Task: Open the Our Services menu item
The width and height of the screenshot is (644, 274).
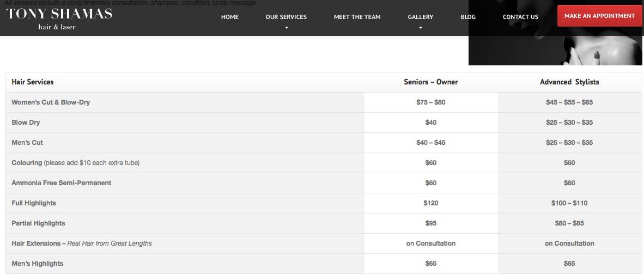Action: 286,17
